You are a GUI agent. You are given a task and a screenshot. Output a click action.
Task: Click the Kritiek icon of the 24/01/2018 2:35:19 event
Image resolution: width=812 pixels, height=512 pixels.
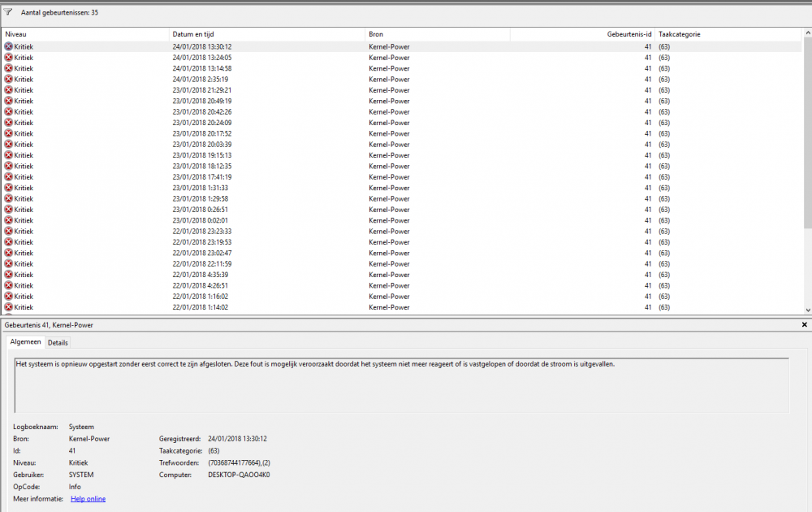(7, 79)
